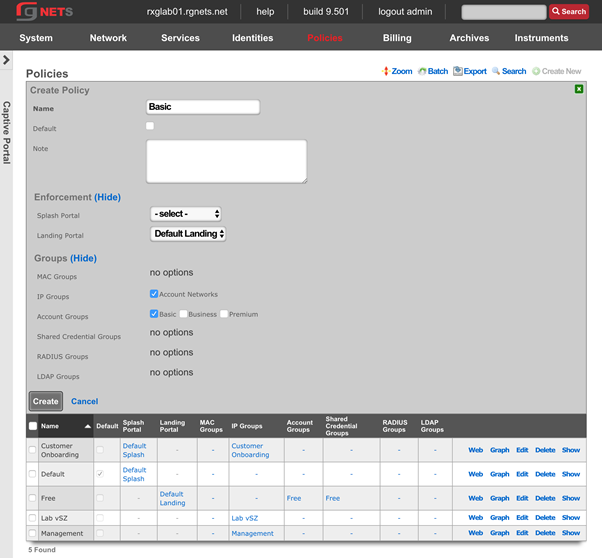Click the Zoom icon in Policies toolbar

click(x=387, y=72)
